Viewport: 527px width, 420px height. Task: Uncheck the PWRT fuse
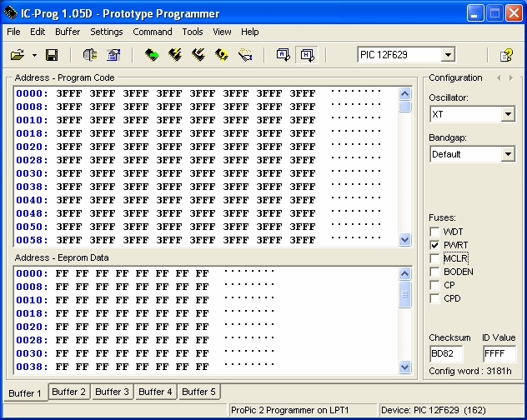(x=434, y=245)
